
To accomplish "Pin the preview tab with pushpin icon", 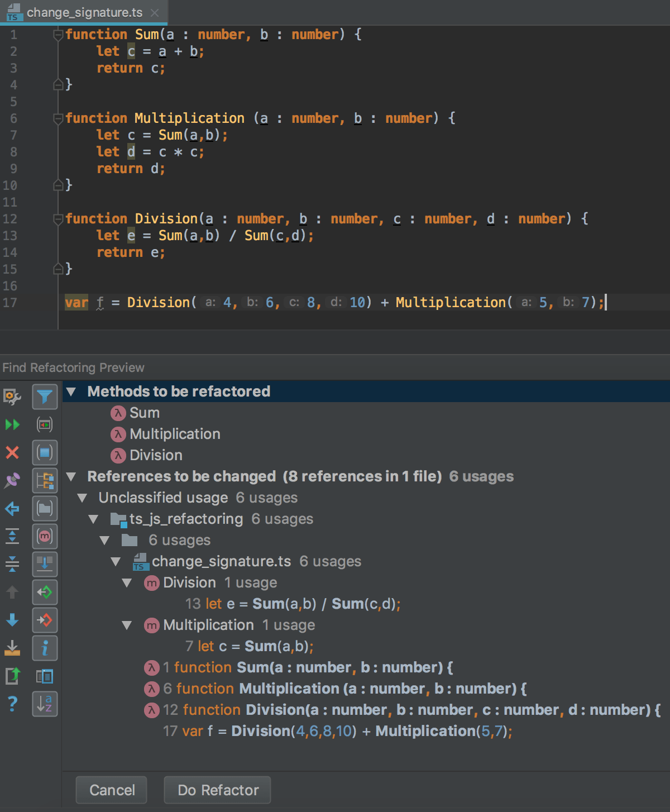I will pyautogui.click(x=12, y=480).
